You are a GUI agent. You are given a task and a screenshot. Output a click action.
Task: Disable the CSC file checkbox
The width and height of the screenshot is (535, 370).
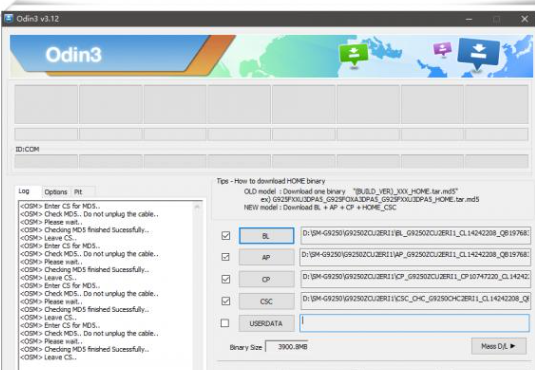pos(226,301)
